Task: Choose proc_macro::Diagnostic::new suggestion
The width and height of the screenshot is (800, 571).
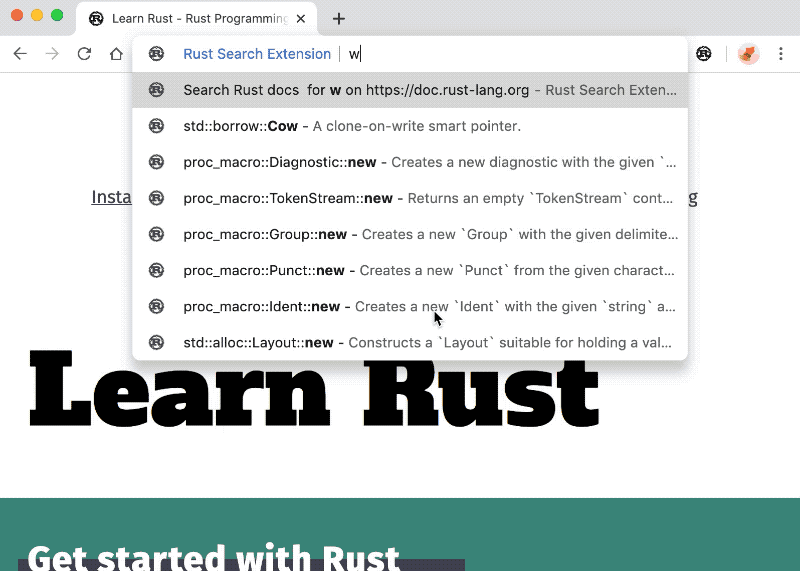Action: point(410,162)
